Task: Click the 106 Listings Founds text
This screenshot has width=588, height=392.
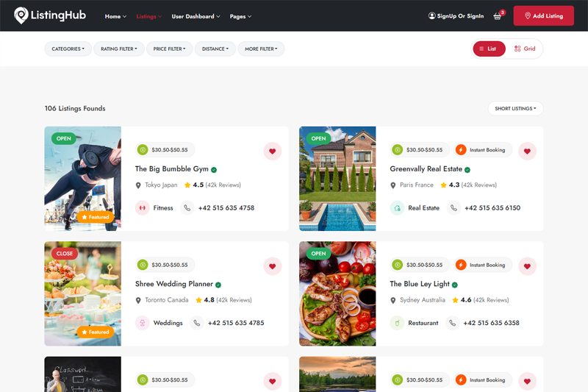Action: 75,108
